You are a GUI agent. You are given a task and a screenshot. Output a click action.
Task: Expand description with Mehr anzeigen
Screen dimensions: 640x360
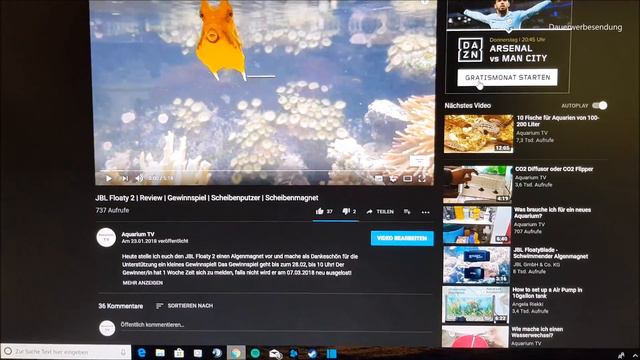click(x=143, y=282)
